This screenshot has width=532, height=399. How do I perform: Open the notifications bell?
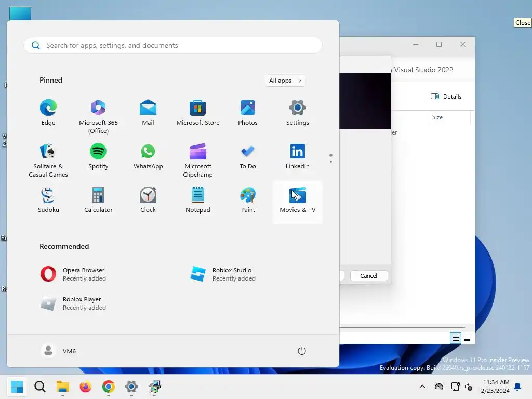click(517, 387)
